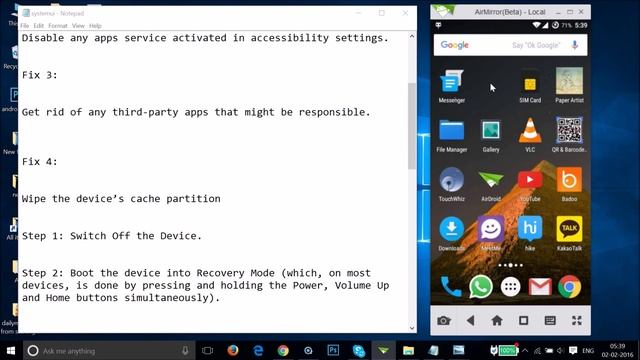Open Notepad Help menu
640x360 pixels.
tap(95, 26)
